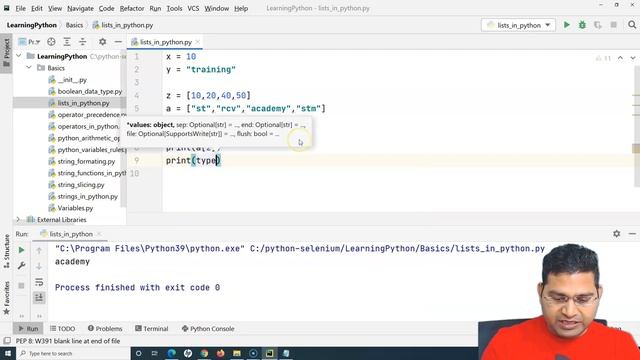
Task: Open Search Everywhere magnifier icon
Action: [x=632, y=25]
